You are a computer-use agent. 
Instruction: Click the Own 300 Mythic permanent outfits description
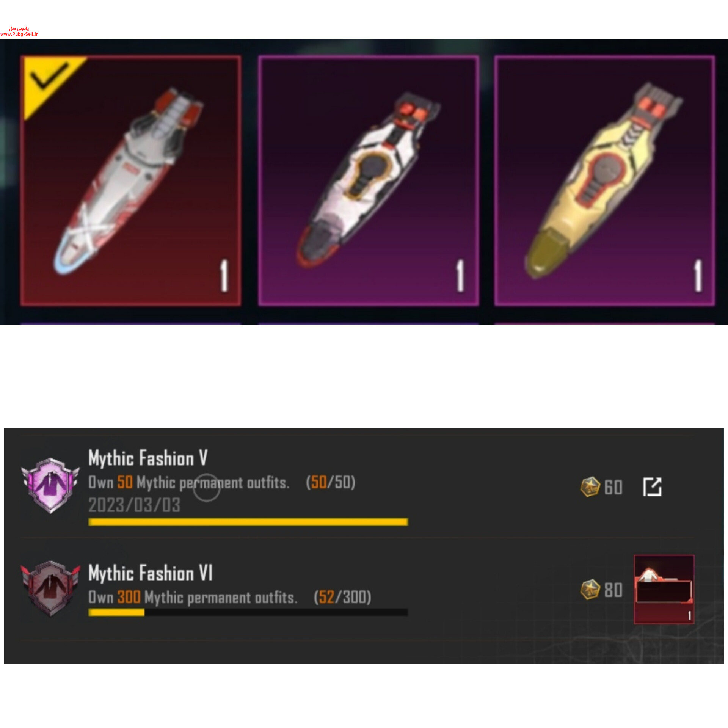pyautogui.click(x=193, y=597)
